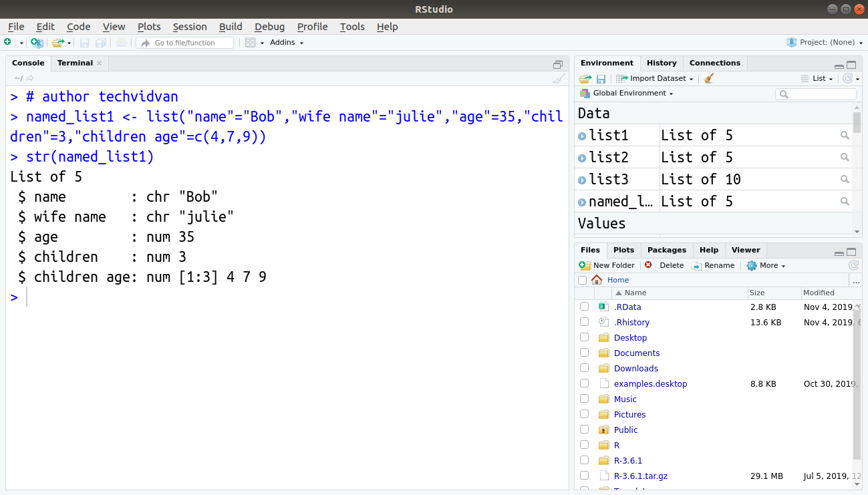Tick the select-all checkbox above the file list
This screenshot has height=495, width=868.
[x=582, y=280]
